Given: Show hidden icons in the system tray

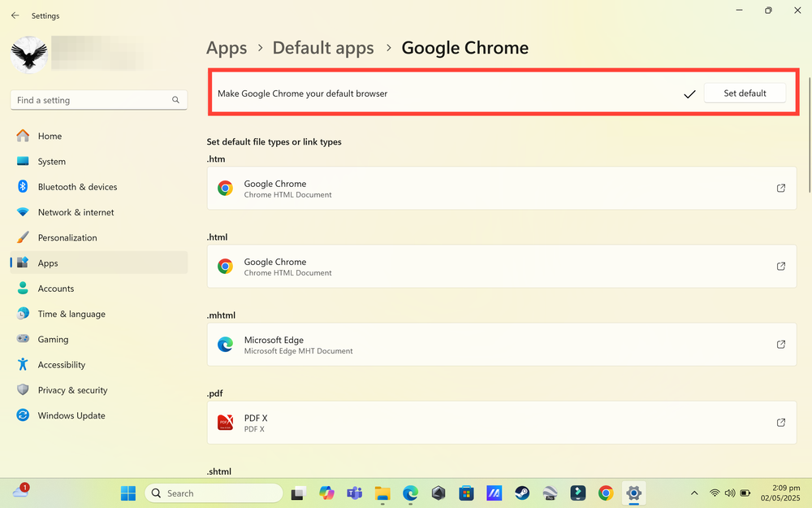Looking at the screenshot, I should tap(694, 493).
